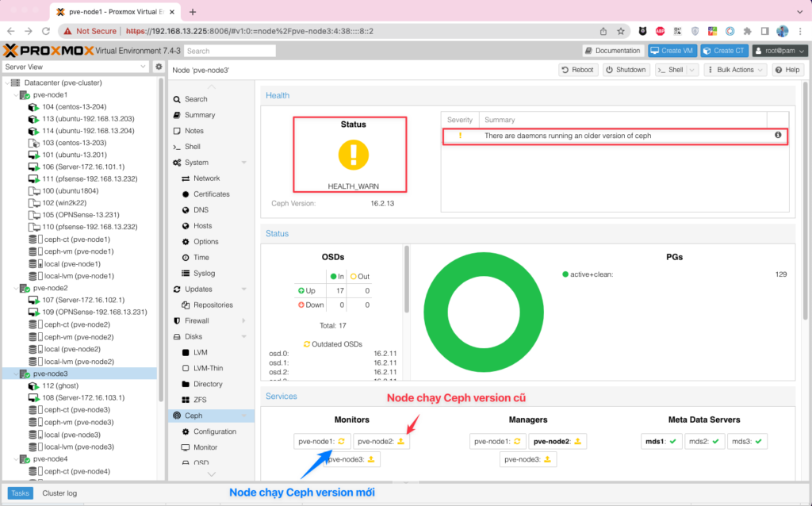Open the Search panel in node menu
The width and height of the screenshot is (812, 506).
(196, 99)
